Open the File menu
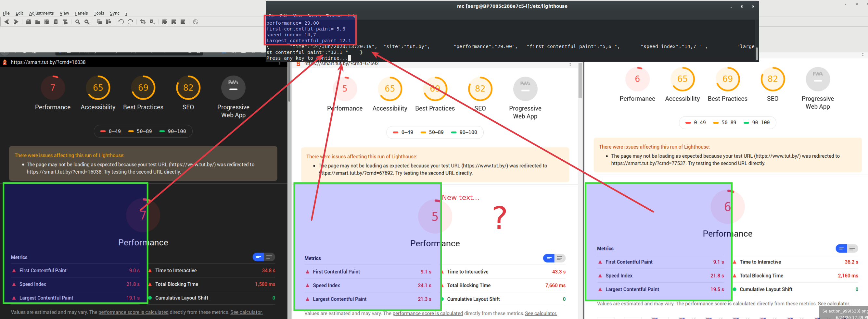 [6, 13]
